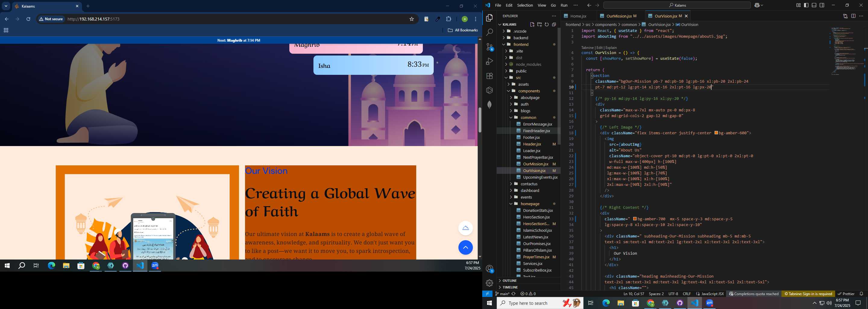Image resolution: width=868 pixels, height=309 pixels.
Task: Click New Folder icon in Explorer header
Action: click(539, 25)
